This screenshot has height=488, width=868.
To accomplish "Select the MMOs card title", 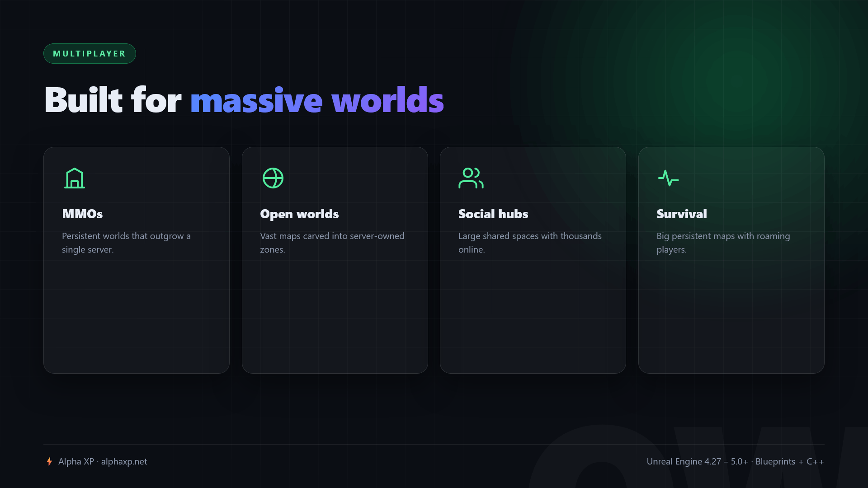I will [82, 214].
